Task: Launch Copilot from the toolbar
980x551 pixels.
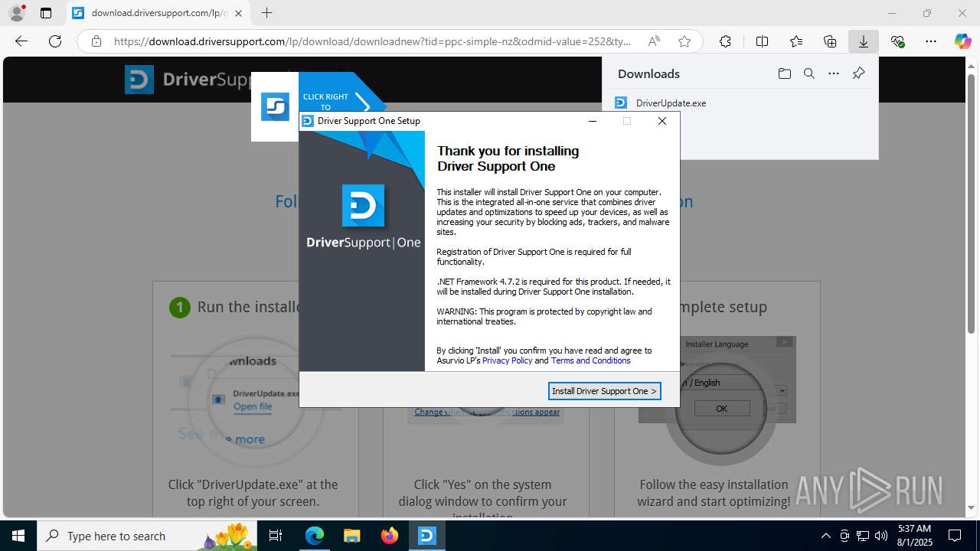Action: click(963, 41)
